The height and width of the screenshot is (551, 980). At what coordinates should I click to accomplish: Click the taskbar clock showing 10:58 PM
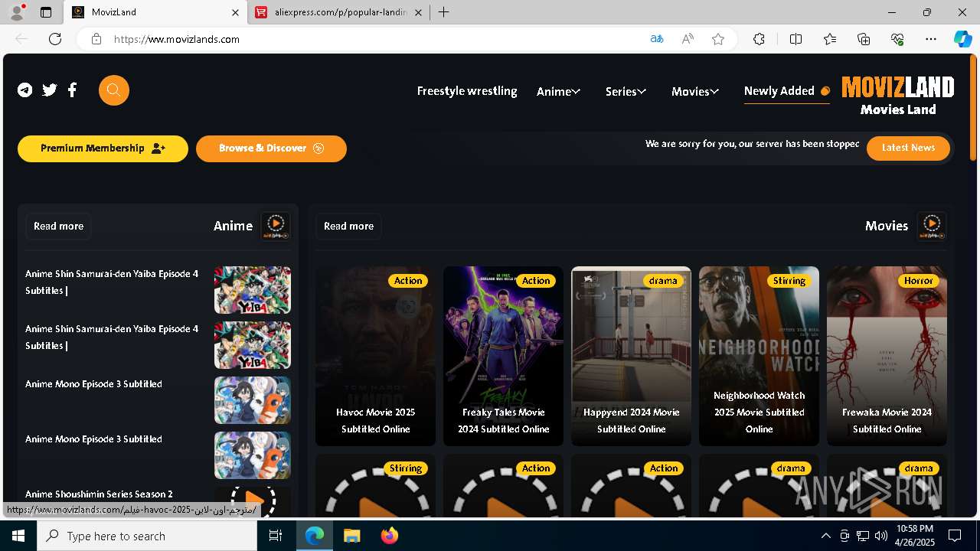pyautogui.click(x=914, y=536)
